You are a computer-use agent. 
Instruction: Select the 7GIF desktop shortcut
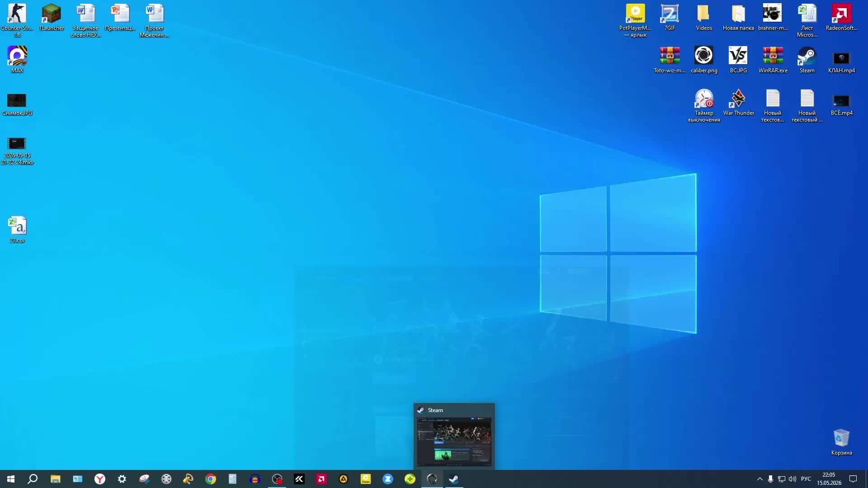click(670, 18)
